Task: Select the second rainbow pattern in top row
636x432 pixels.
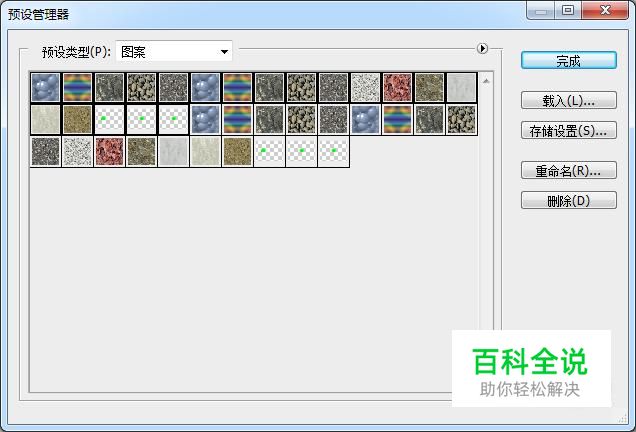Action: pos(238,87)
